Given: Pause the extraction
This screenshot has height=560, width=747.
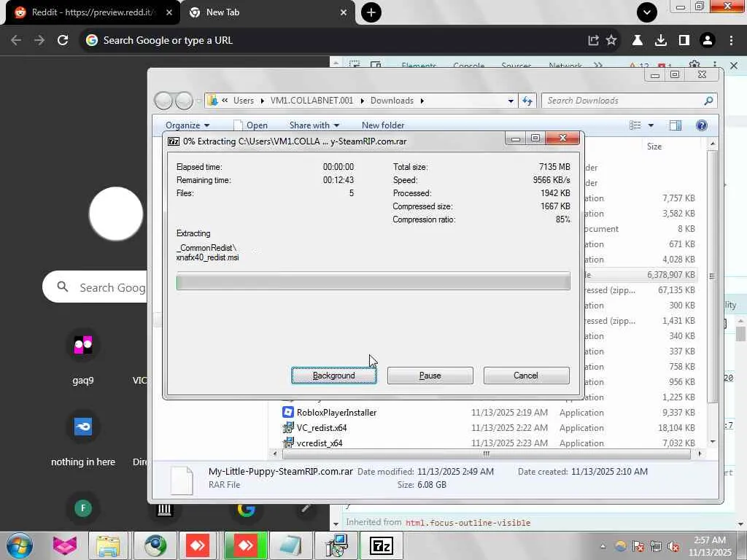Looking at the screenshot, I should point(430,376).
